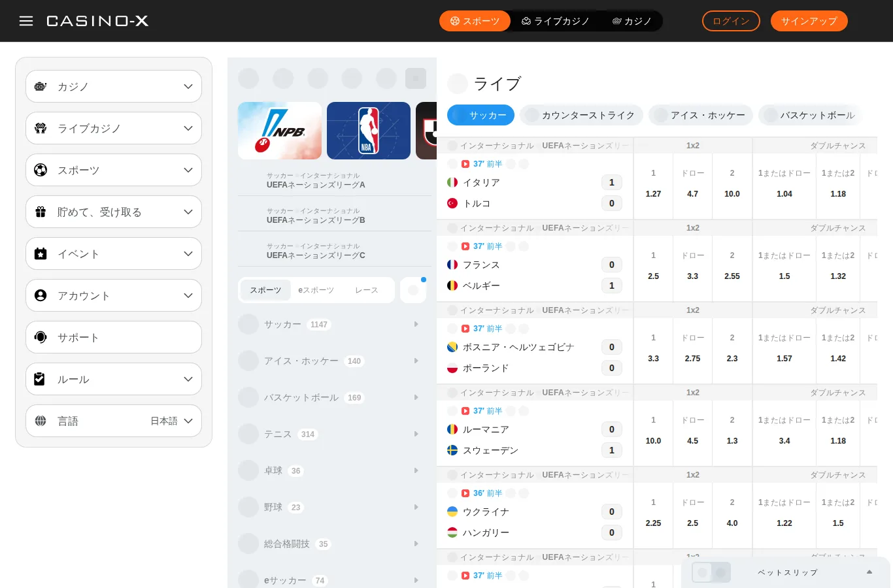
Task: Click the Turkey flag icon
Action: (452, 203)
